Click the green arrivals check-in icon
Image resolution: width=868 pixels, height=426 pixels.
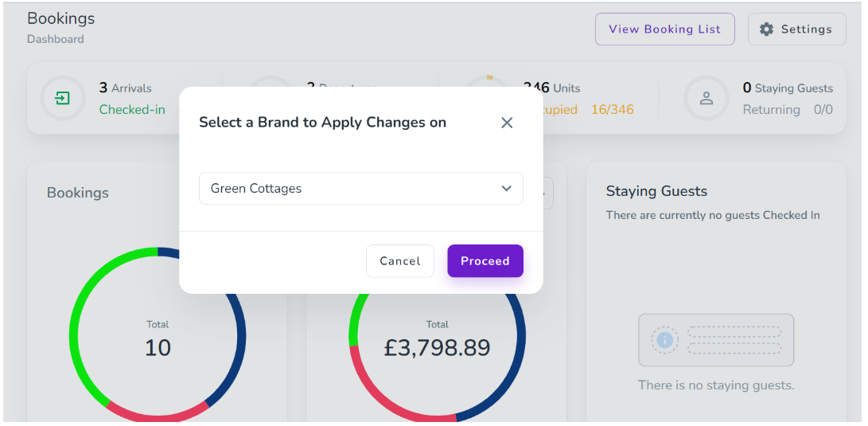pyautogui.click(x=62, y=98)
